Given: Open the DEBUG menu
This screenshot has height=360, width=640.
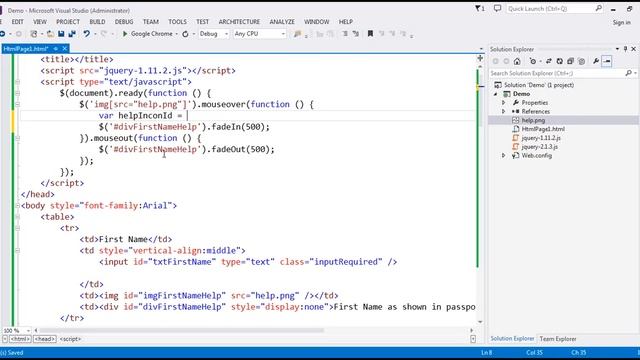Looking at the screenshot, I should [124, 22].
